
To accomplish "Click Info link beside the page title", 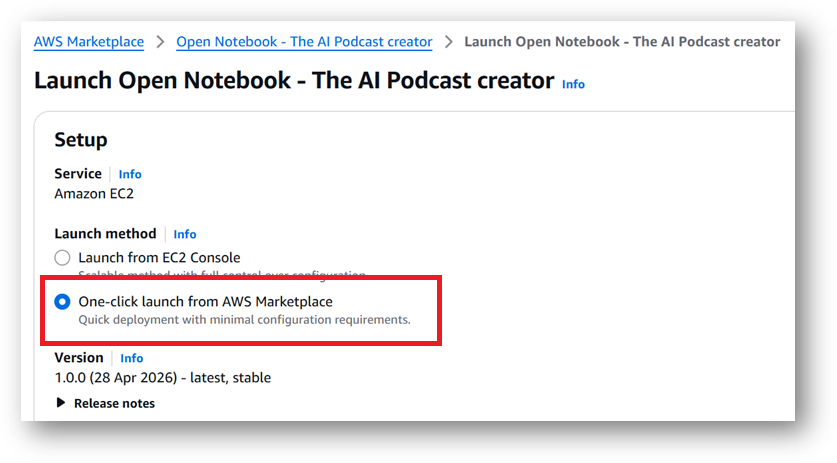I will pyautogui.click(x=573, y=84).
